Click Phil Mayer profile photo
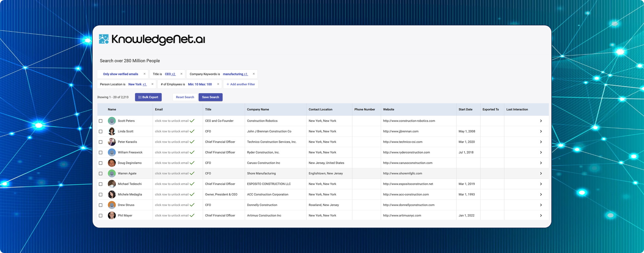The image size is (644, 253). (112, 216)
